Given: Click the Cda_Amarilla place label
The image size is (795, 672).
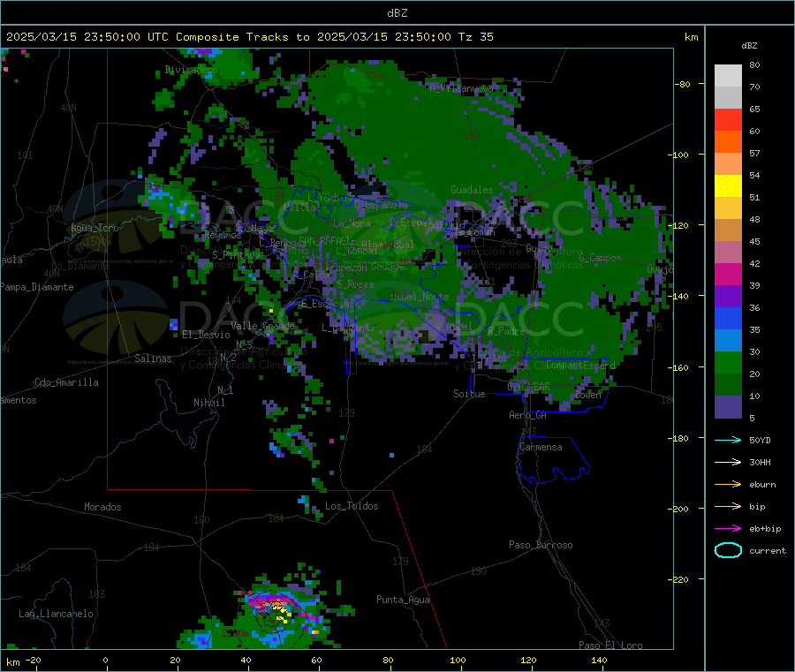Looking at the screenshot, I should point(66,382).
